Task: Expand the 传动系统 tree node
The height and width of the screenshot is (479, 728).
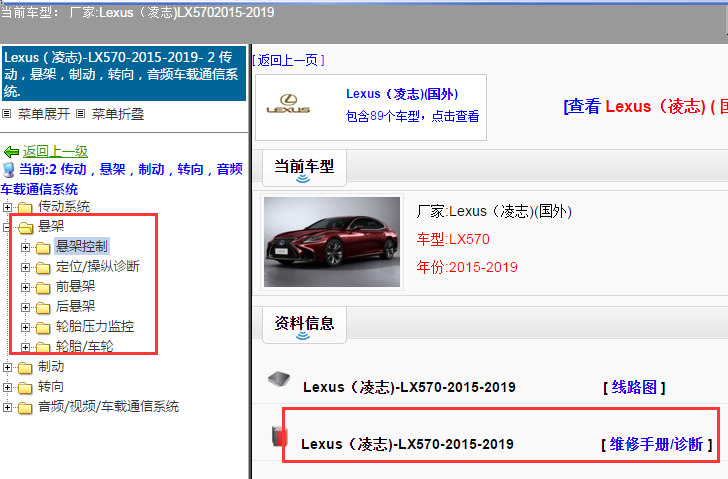Action: (7, 207)
